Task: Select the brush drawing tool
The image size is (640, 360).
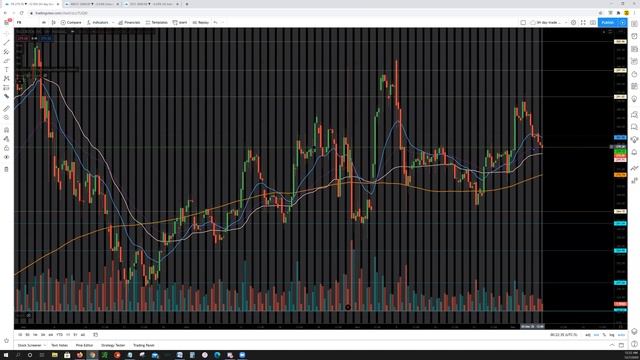Action: coord(6,61)
